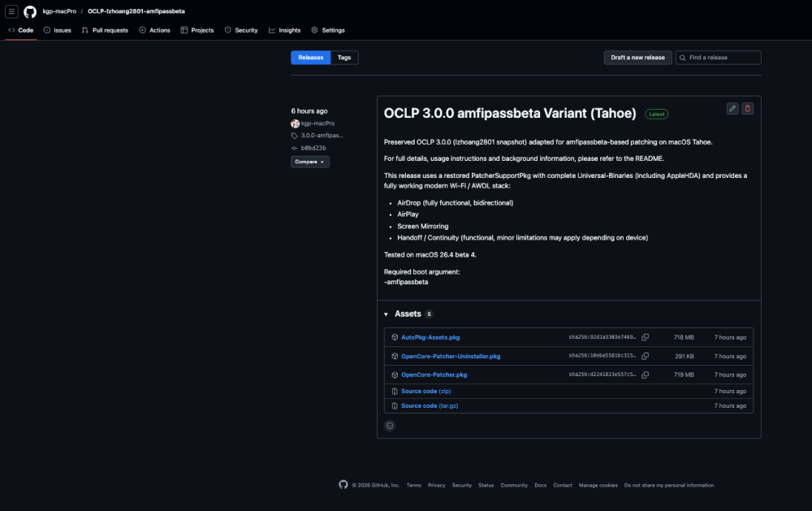
Task: Open the Actions tab
Action: point(154,30)
